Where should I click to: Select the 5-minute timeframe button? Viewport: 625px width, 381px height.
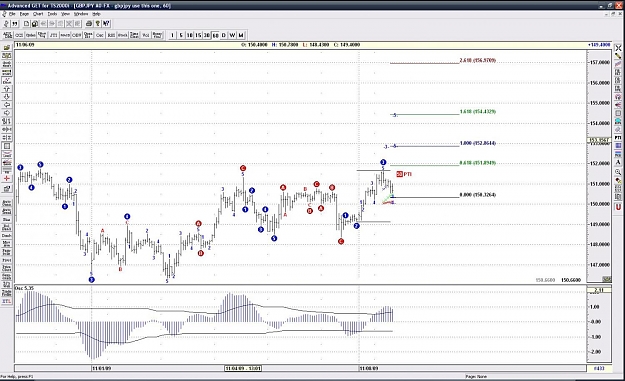[181, 35]
